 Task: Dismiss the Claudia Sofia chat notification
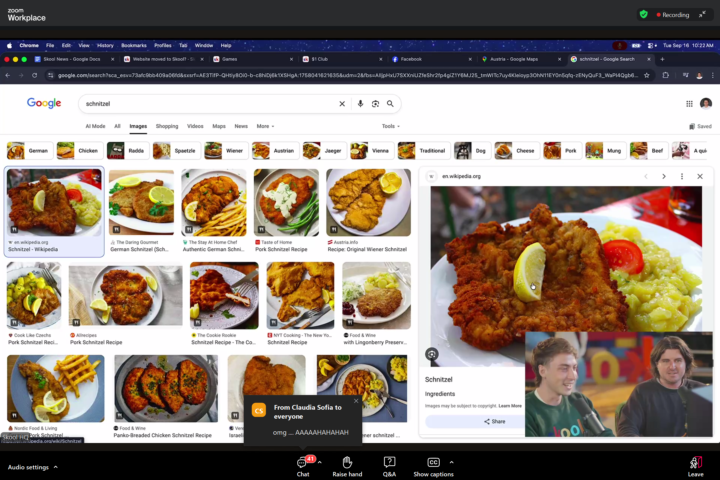pyautogui.click(x=356, y=401)
